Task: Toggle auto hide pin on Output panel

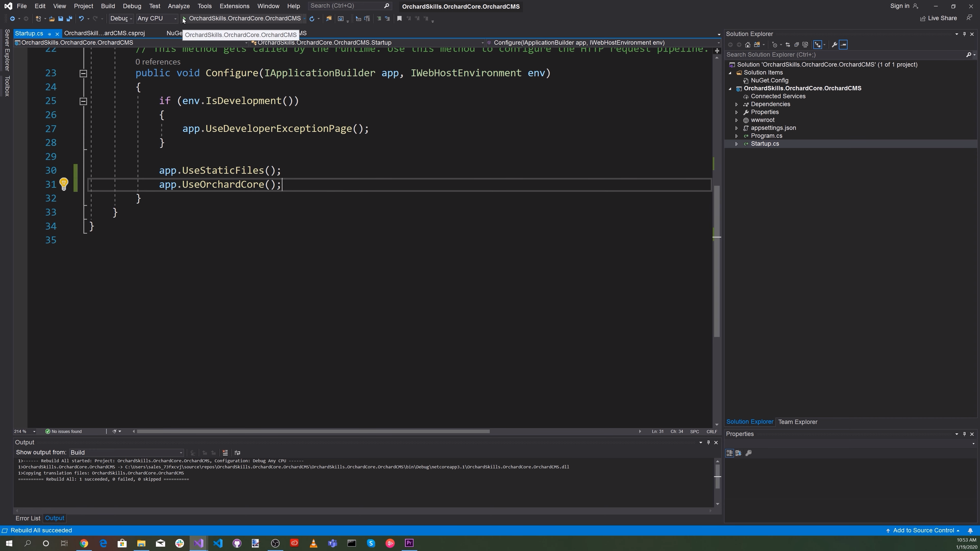Action: click(x=708, y=443)
